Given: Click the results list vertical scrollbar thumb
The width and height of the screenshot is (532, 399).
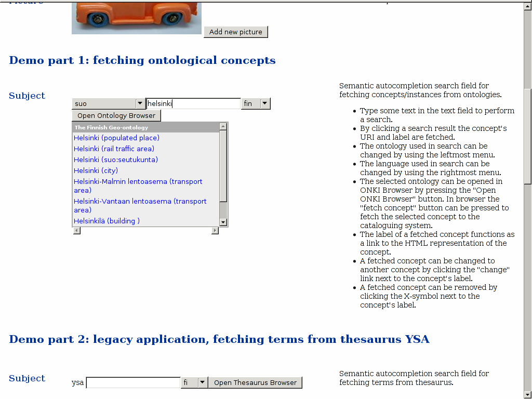Looking at the screenshot, I should click(223, 166).
